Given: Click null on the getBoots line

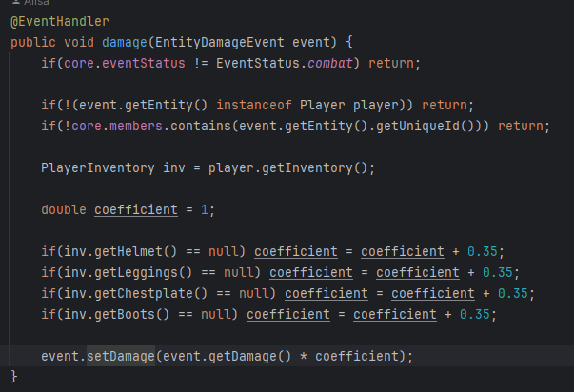Looking at the screenshot, I should coord(216,314).
